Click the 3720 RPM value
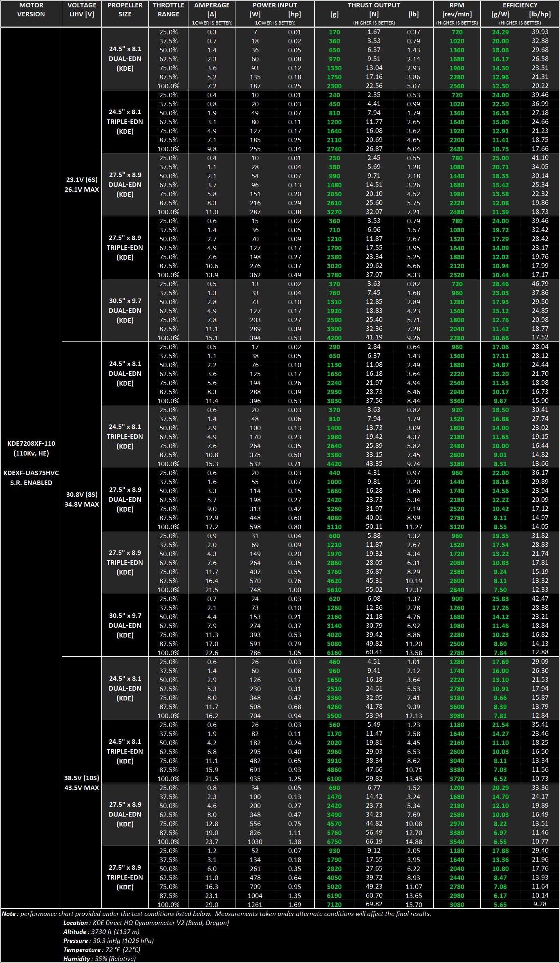 point(457,779)
